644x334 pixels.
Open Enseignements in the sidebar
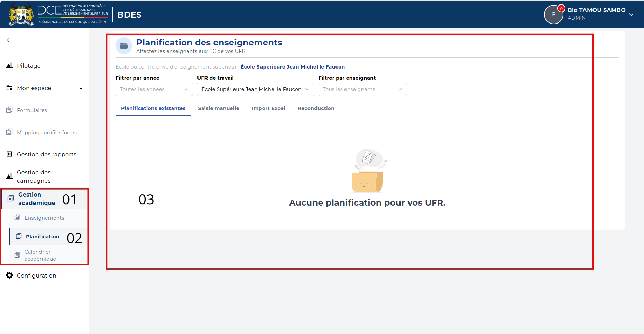tap(44, 218)
